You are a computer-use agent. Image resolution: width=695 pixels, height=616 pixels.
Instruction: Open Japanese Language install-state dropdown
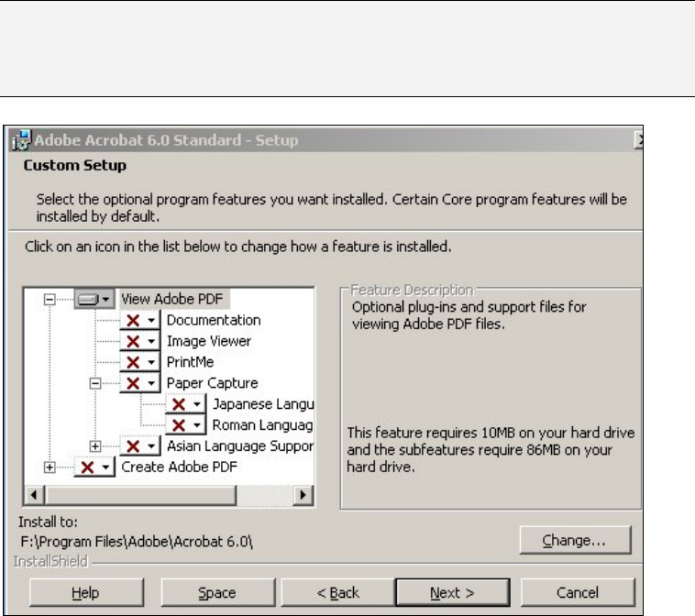coord(185,404)
